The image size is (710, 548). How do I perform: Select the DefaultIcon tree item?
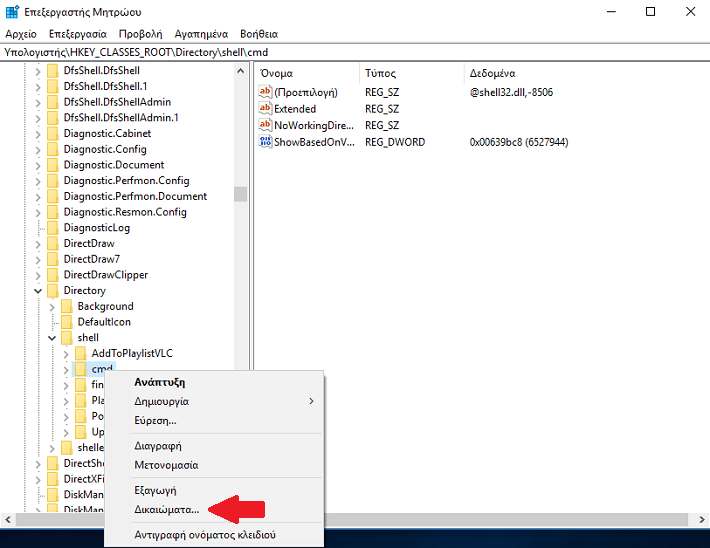(104, 322)
